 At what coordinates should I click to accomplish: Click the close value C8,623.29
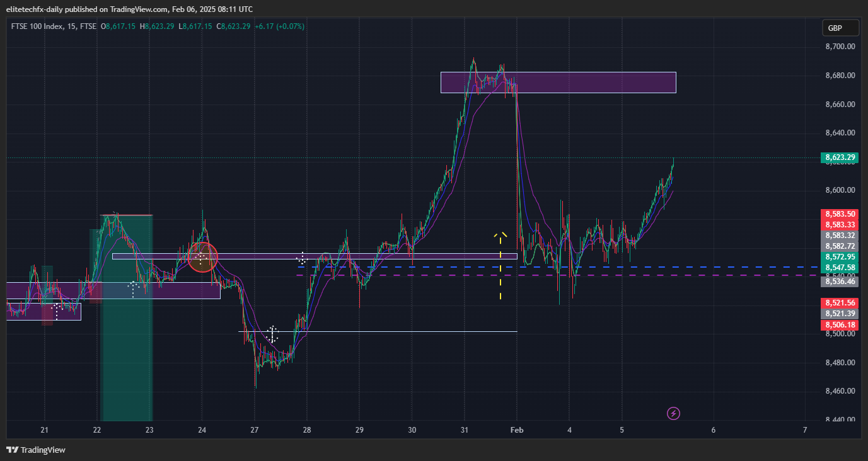click(233, 26)
